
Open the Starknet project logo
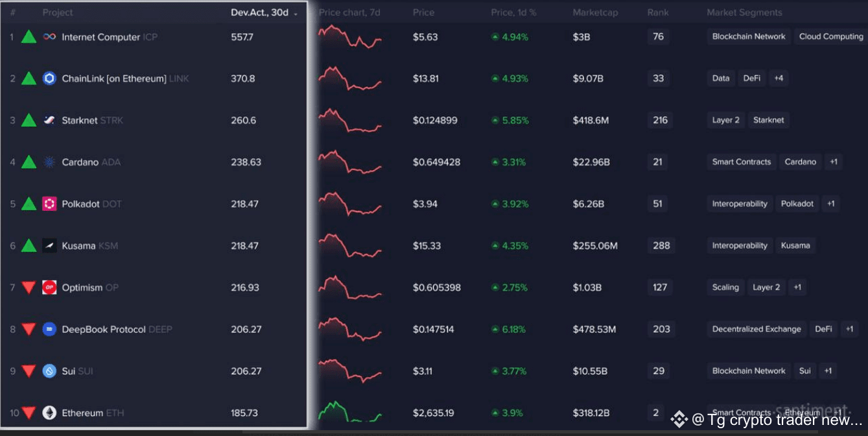[x=48, y=120]
